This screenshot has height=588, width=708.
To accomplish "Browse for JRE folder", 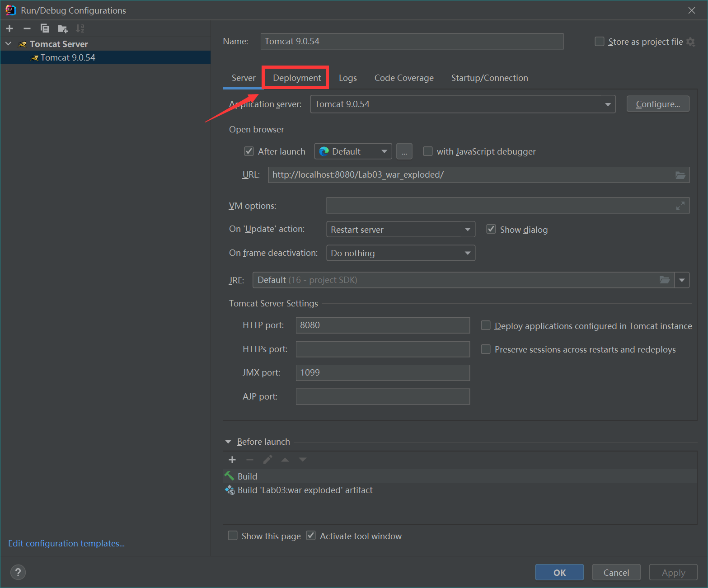I will pyautogui.click(x=665, y=280).
